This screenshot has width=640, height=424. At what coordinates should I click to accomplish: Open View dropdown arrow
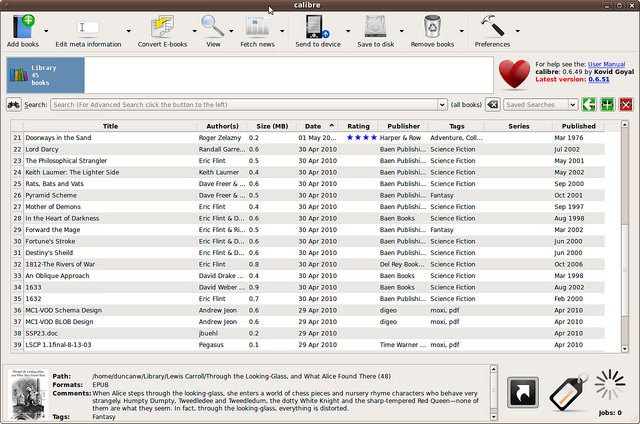click(231, 31)
